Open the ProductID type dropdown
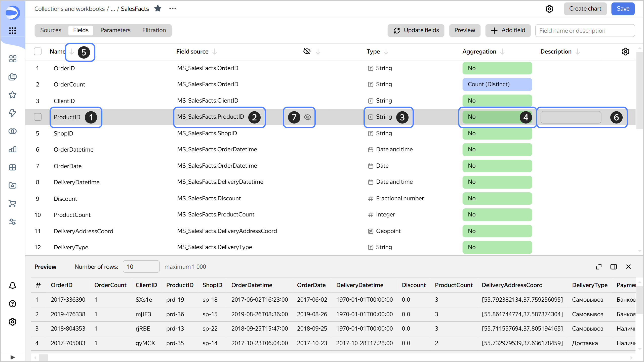This screenshot has width=644, height=362. (x=380, y=117)
